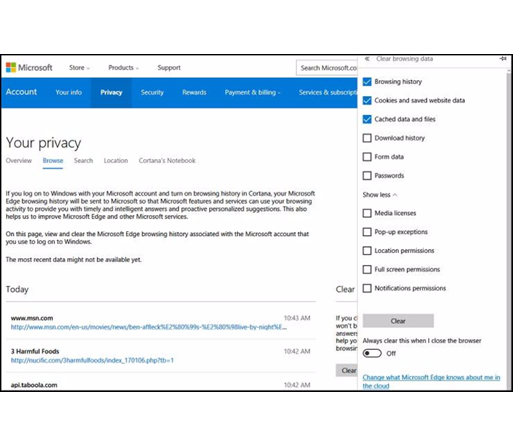
Task: Click the Search Microsoft.com input field
Action: click(327, 68)
